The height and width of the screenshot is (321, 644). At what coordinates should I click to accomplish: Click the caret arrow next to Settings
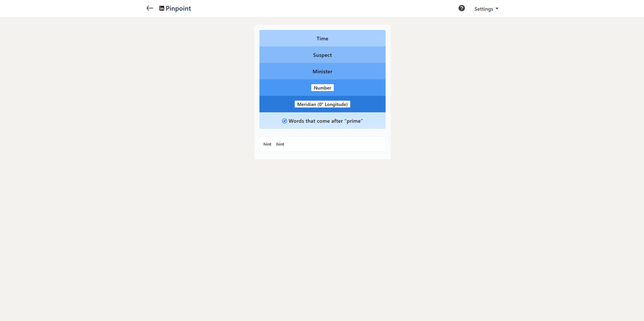[x=497, y=9]
